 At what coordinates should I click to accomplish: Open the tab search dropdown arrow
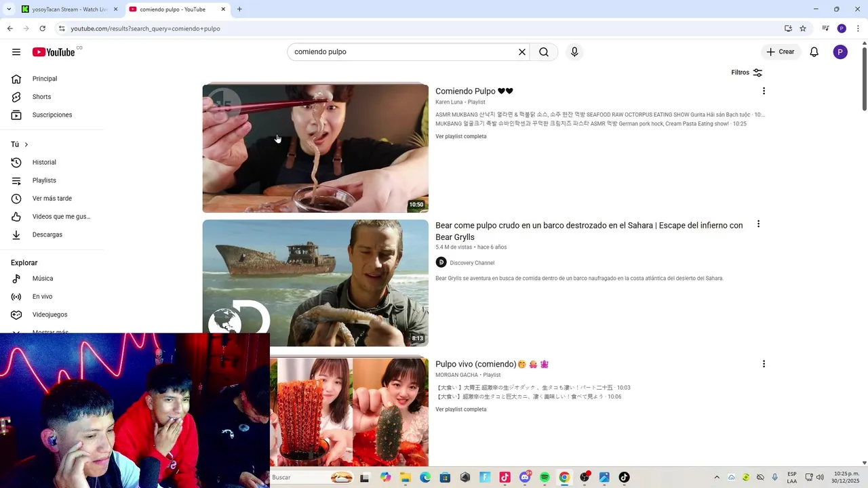(9, 9)
